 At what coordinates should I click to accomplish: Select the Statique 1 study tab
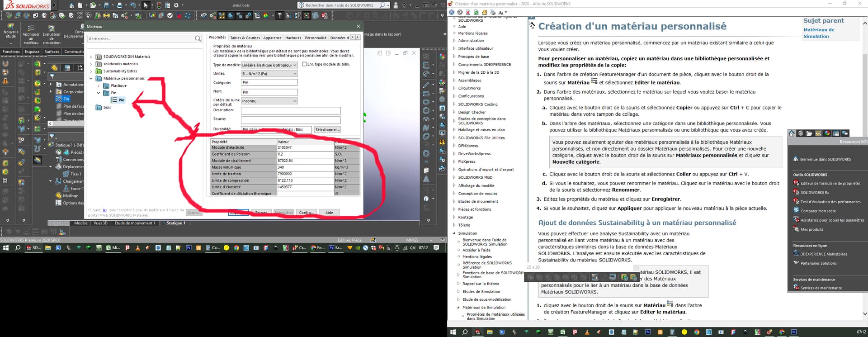[x=175, y=223]
